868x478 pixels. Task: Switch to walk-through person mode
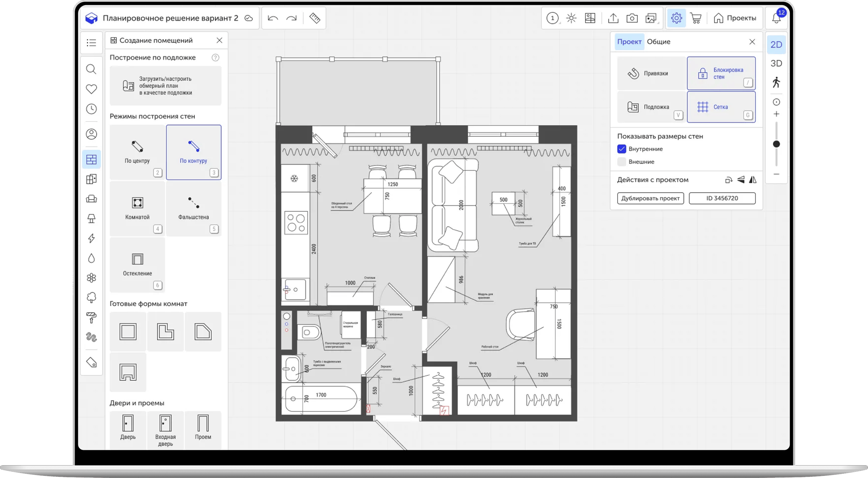(x=776, y=83)
